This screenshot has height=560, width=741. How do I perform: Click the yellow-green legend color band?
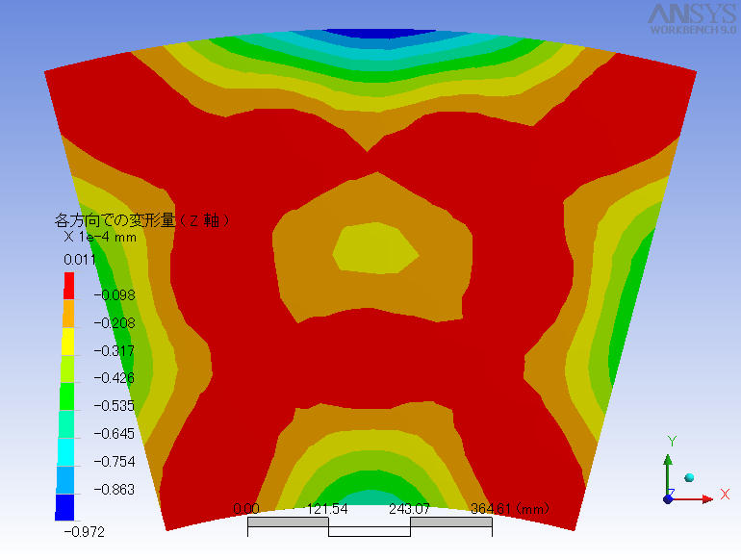(x=67, y=369)
